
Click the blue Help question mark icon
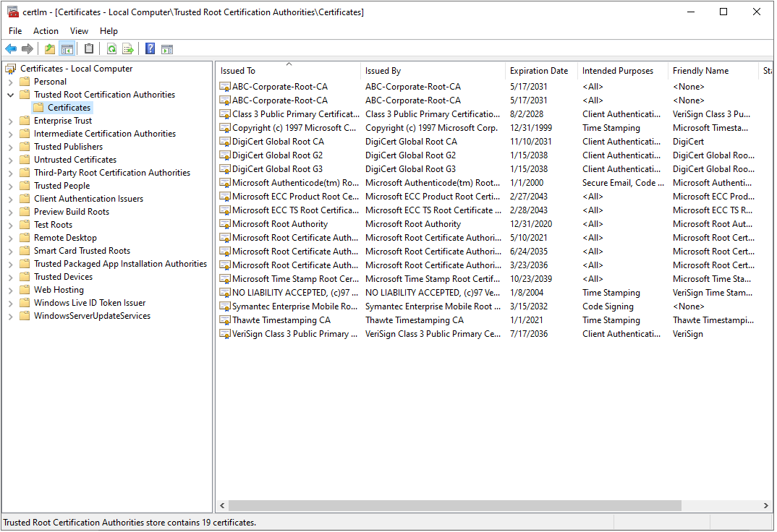coord(150,48)
